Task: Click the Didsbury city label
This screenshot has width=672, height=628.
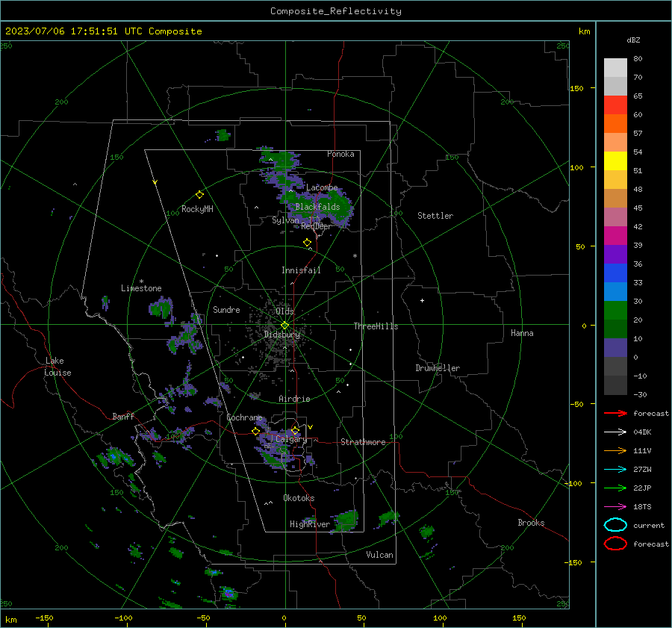Action: [x=282, y=335]
